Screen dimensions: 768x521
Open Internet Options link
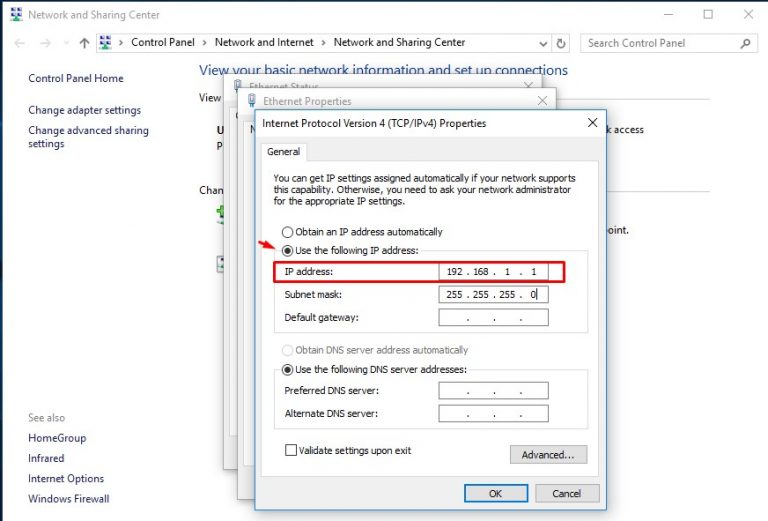(x=66, y=478)
